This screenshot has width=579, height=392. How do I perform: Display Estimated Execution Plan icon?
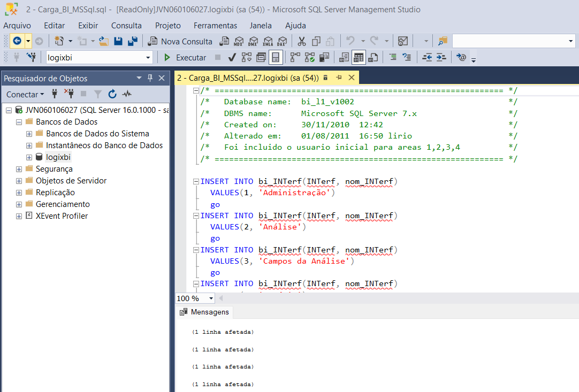click(x=246, y=57)
